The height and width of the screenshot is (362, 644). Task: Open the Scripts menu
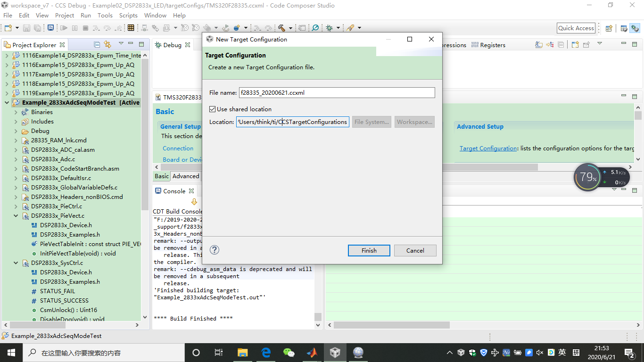point(128,15)
